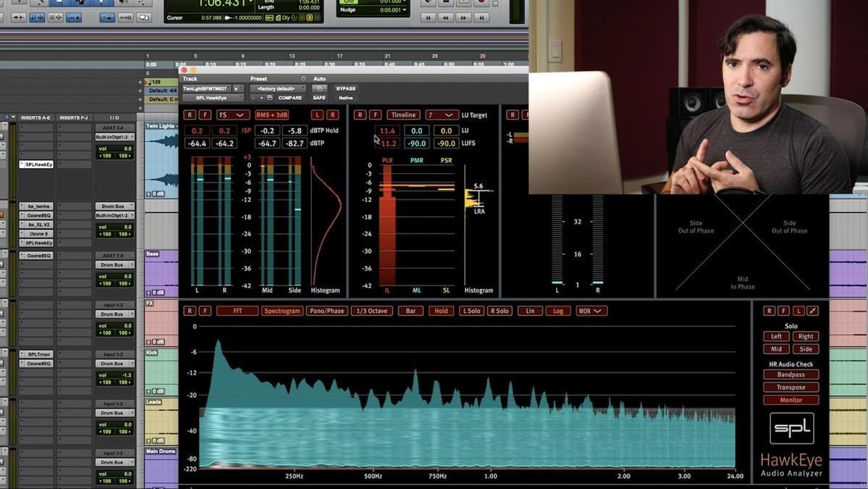Click the F freeze icon in the spectrum analyzer

tap(204, 311)
